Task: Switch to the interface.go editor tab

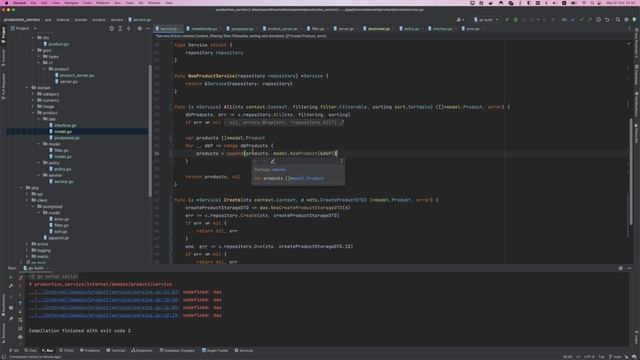Action: click(x=442, y=29)
